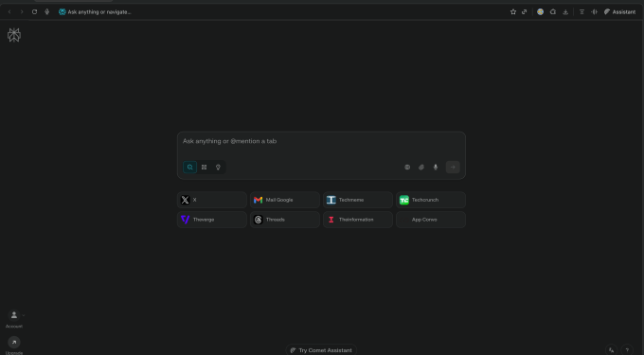Click the icon left of downloads
This screenshot has height=355, width=644.
click(553, 12)
